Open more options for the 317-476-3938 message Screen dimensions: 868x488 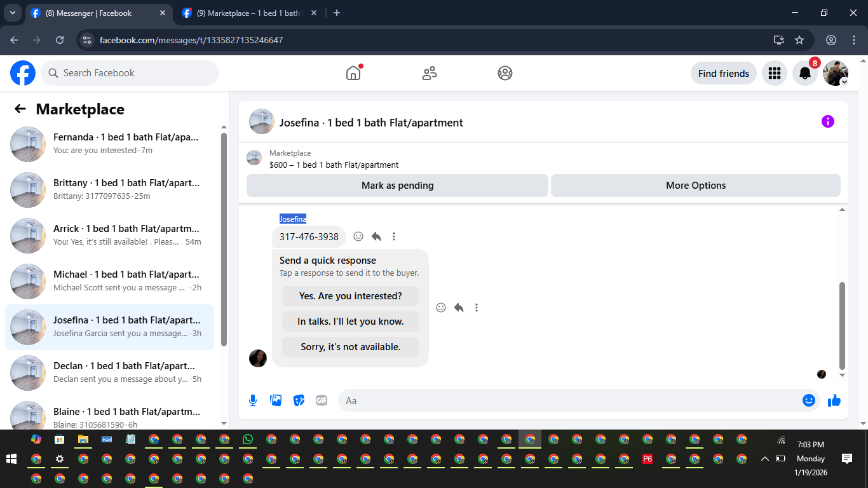[x=394, y=236]
